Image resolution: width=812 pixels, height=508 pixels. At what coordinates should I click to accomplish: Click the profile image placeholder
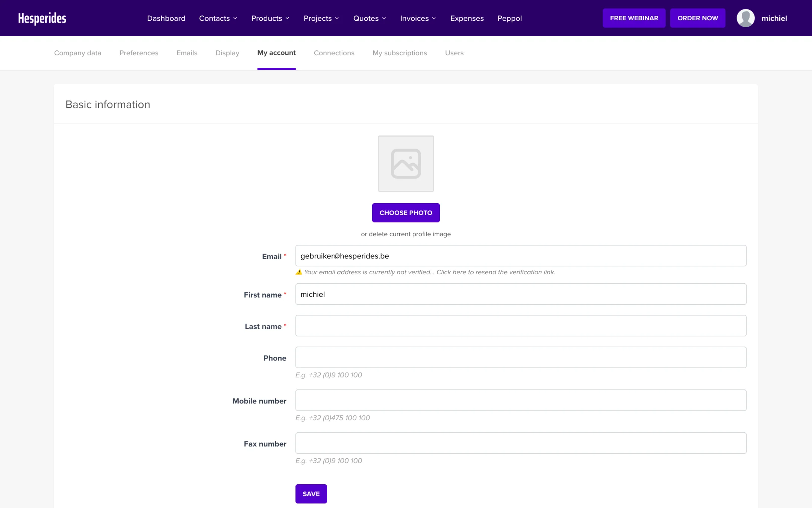coord(406,164)
